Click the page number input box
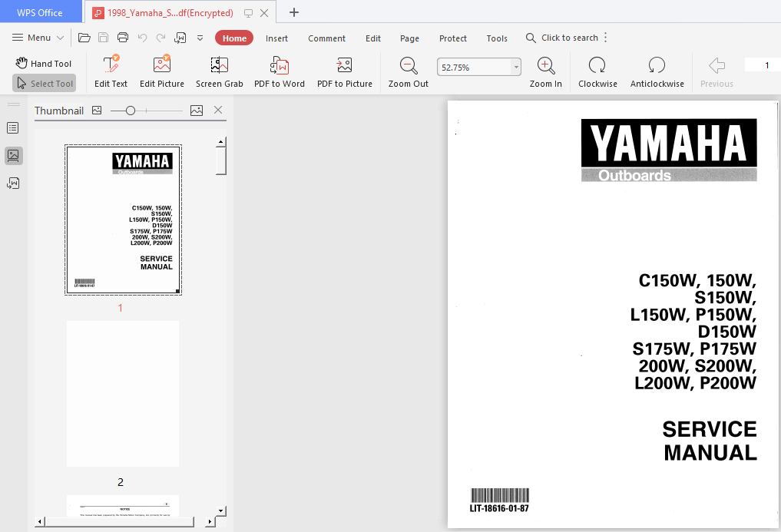Screen dimensions: 781x532 [x=763, y=64]
